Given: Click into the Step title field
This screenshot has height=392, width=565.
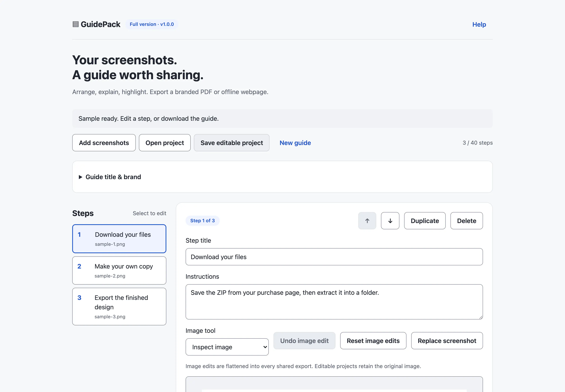Looking at the screenshot, I should tap(334, 257).
